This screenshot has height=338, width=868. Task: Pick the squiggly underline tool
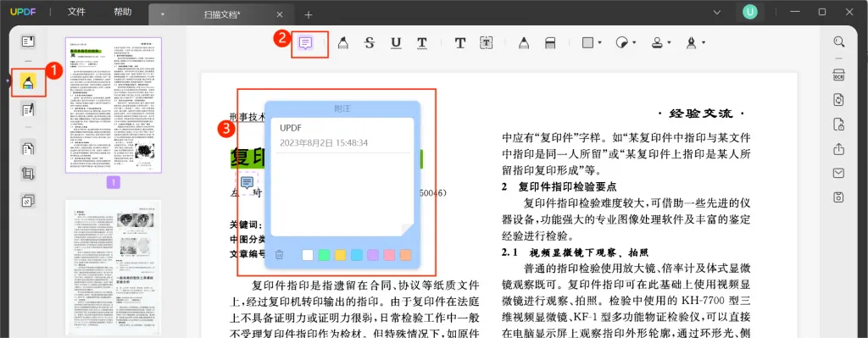422,42
